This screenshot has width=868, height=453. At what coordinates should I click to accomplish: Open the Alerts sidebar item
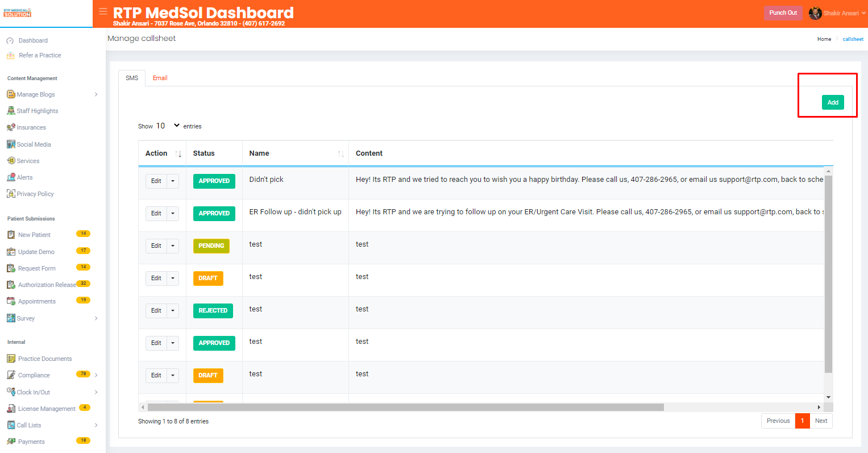[x=24, y=177]
